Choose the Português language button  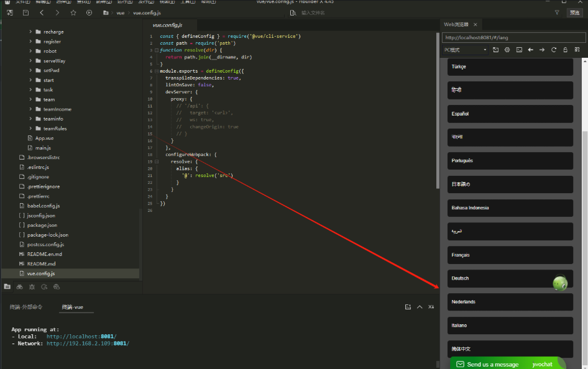(x=510, y=161)
